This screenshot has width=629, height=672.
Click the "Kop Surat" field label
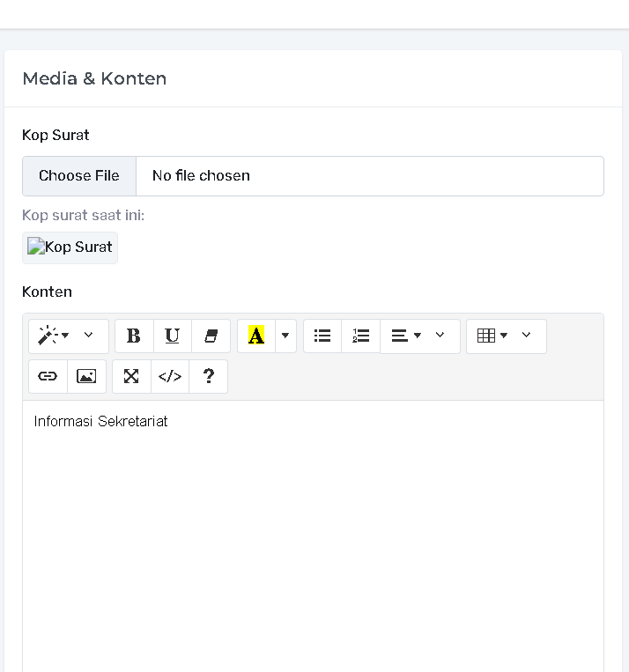click(x=55, y=135)
